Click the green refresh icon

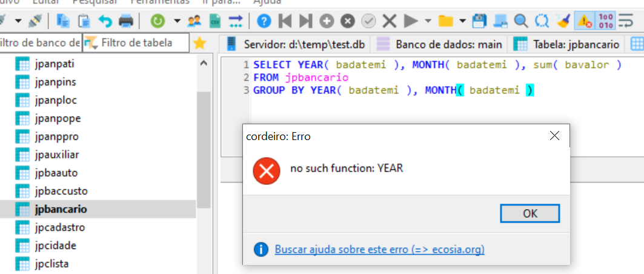(x=158, y=21)
